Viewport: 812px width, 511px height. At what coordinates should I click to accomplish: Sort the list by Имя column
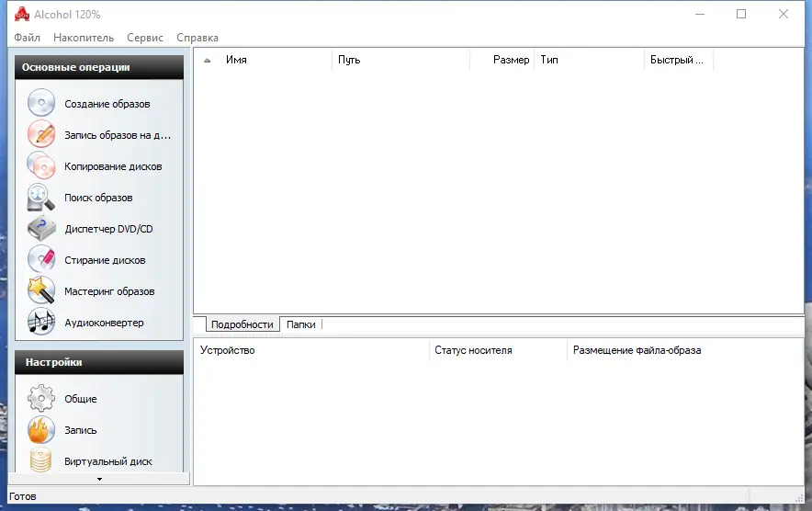point(276,60)
